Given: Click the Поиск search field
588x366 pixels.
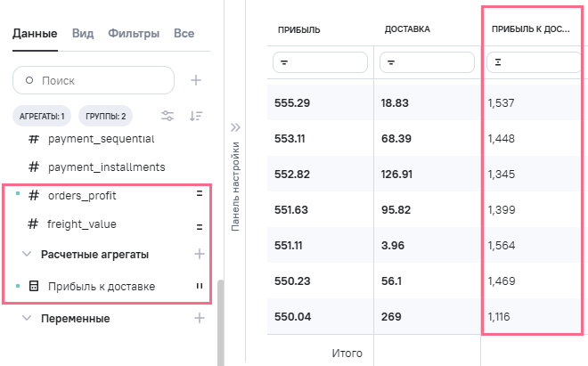Looking at the screenshot, I should point(94,80).
